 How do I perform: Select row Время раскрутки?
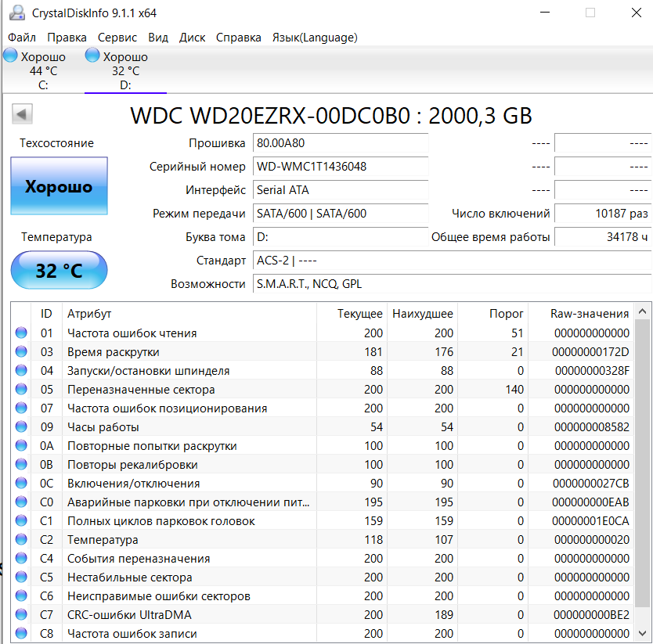point(323,351)
